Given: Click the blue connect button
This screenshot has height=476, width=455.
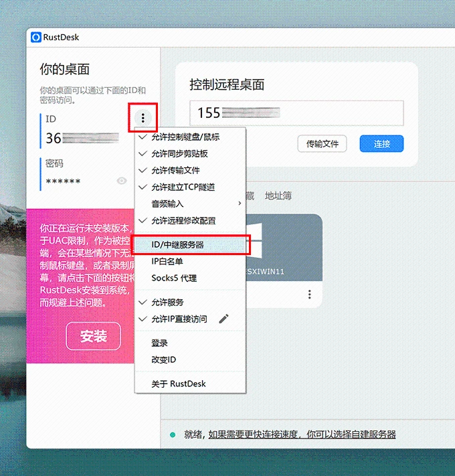Looking at the screenshot, I should 381,143.
